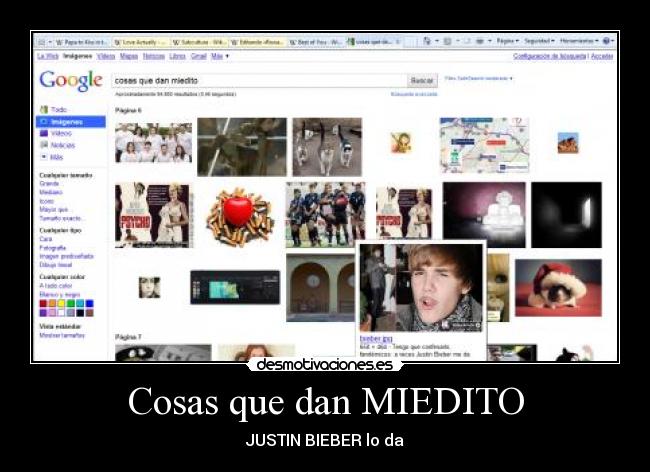This screenshot has width=650, height=472.
Task: Open the Filtro SafeSearch moderado dropdown
Action: 478,78
